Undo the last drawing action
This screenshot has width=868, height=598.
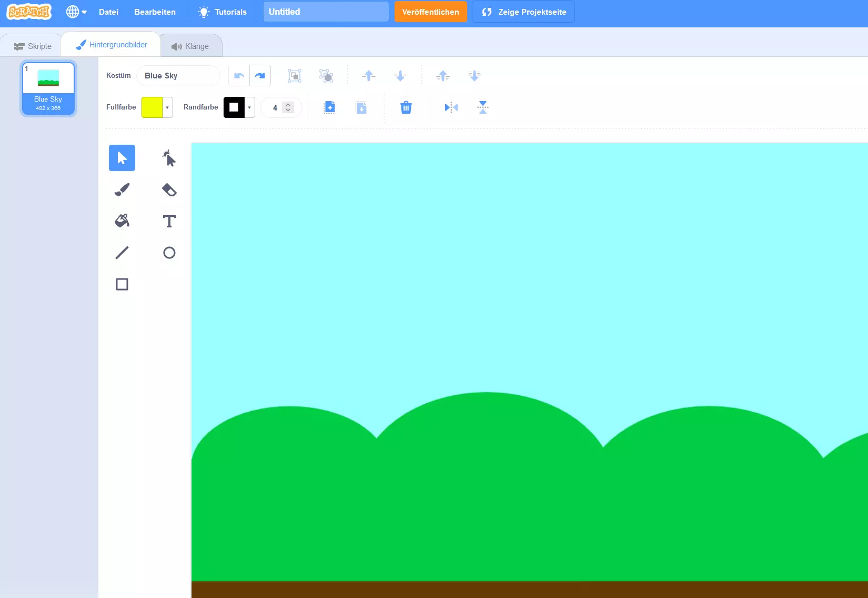238,75
